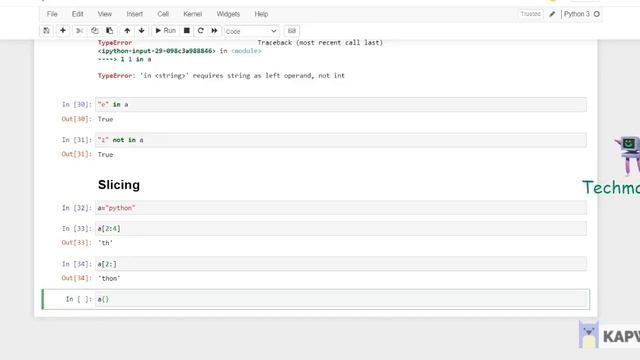Select output 'th' of cell 33
This screenshot has width=640, height=360.
(x=105, y=243)
